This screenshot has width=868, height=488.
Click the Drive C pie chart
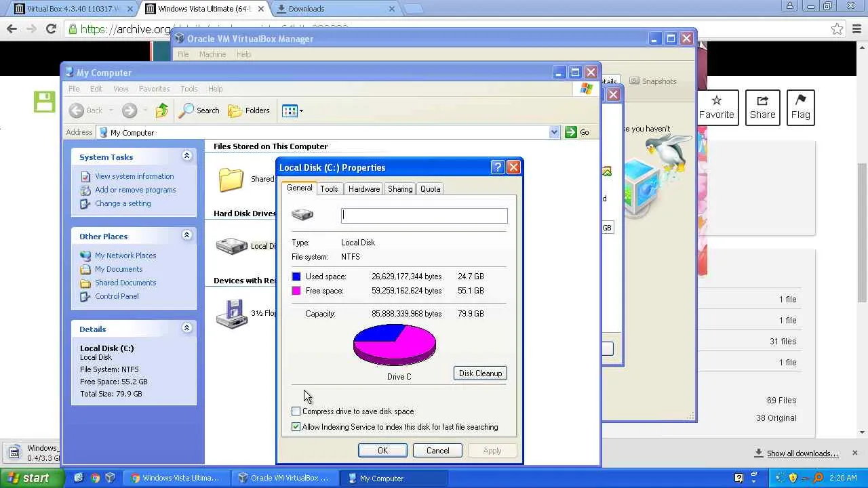click(395, 345)
